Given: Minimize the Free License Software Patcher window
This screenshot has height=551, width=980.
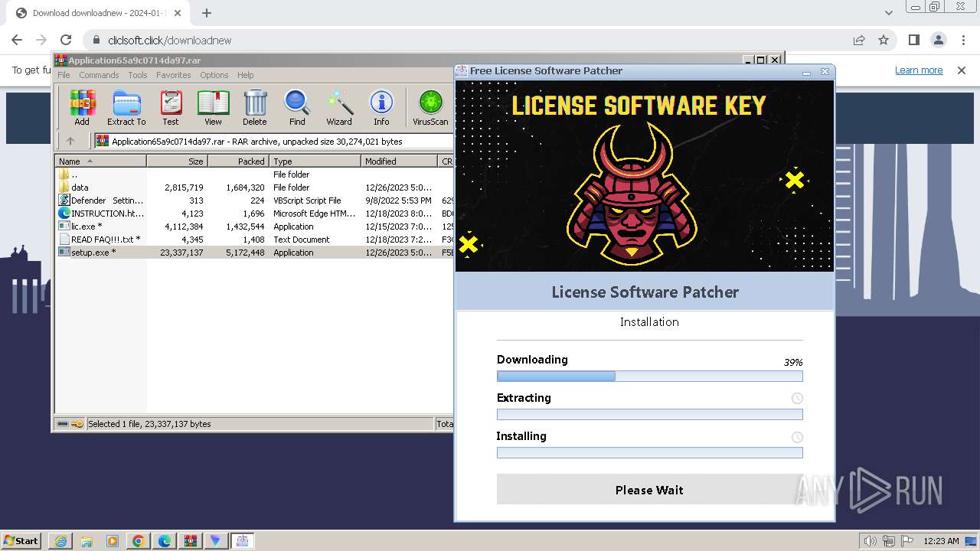Looking at the screenshot, I should (x=806, y=72).
